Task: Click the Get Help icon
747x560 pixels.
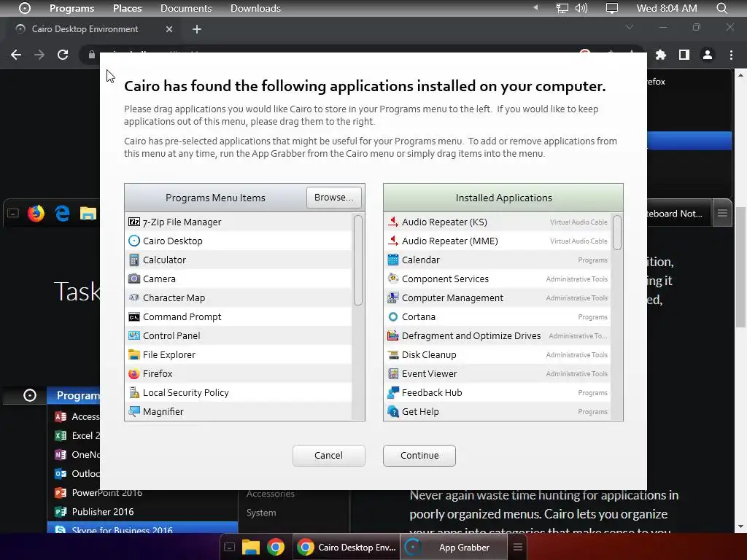Action: click(393, 411)
